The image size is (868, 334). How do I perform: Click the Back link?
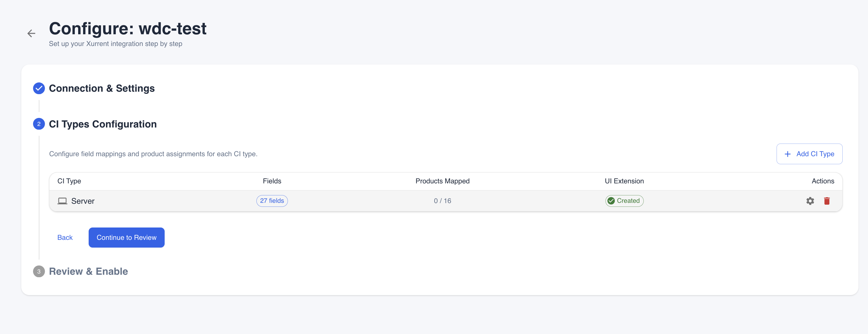[65, 237]
